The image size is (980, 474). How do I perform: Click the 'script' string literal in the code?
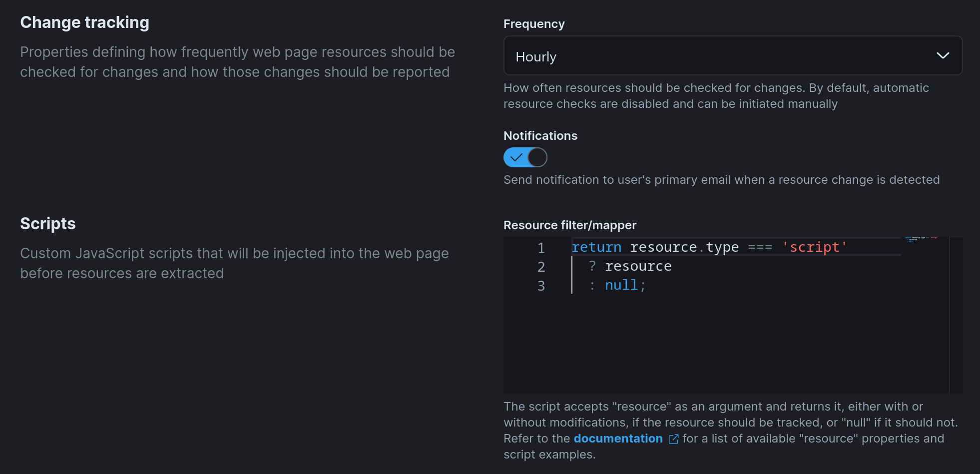pyautogui.click(x=815, y=247)
